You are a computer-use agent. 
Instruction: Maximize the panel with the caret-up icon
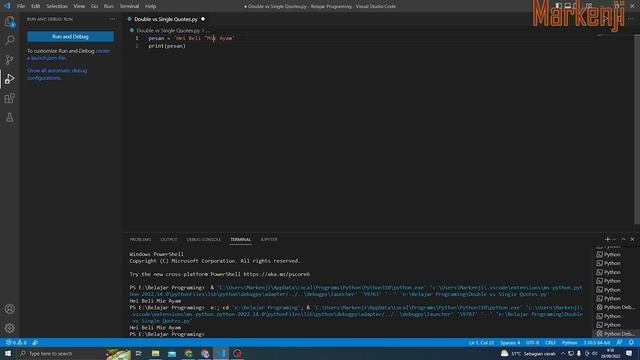coord(623,240)
